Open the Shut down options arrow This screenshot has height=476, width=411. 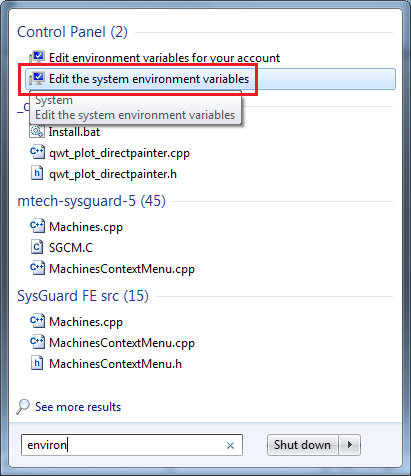(350, 445)
